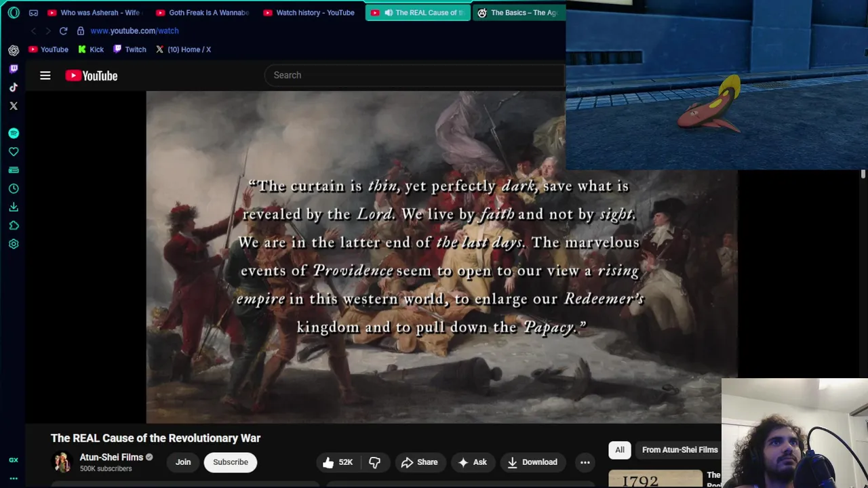Go to YouTube home via logo
The height and width of the screenshot is (488, 868).
click(92, 75)
